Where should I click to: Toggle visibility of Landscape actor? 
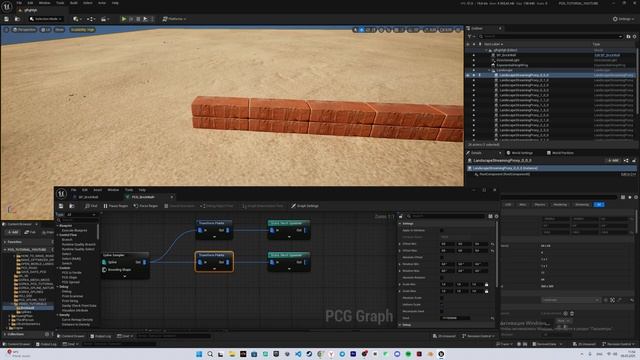coord(473,70)
